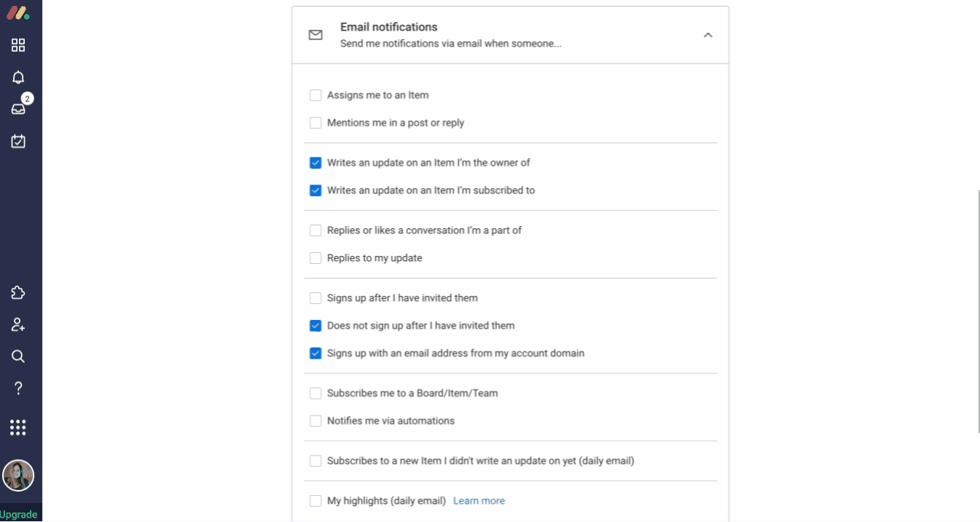
Task: Open the help question mark
Action: (x=18, y=388)
